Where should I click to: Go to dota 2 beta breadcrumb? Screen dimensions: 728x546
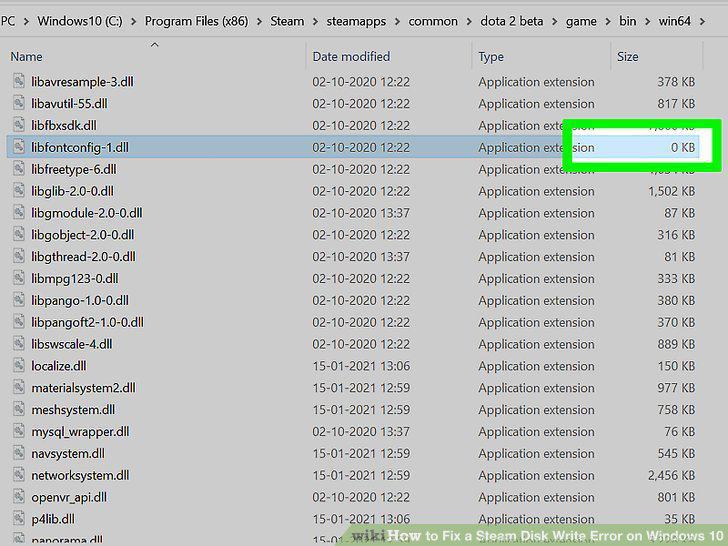pyautogui.click(x=512, y=21)
